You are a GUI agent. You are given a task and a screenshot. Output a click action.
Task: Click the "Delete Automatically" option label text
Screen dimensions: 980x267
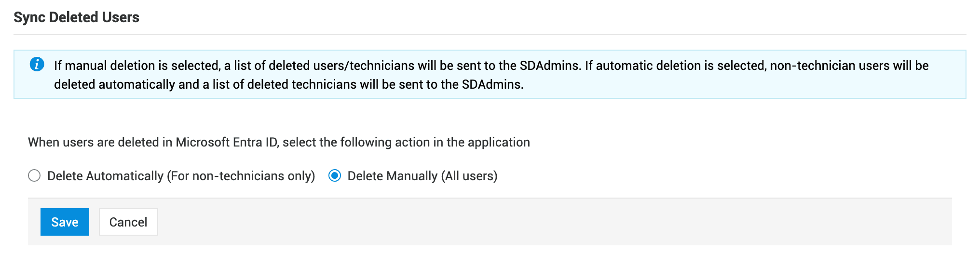pos(105,176)
